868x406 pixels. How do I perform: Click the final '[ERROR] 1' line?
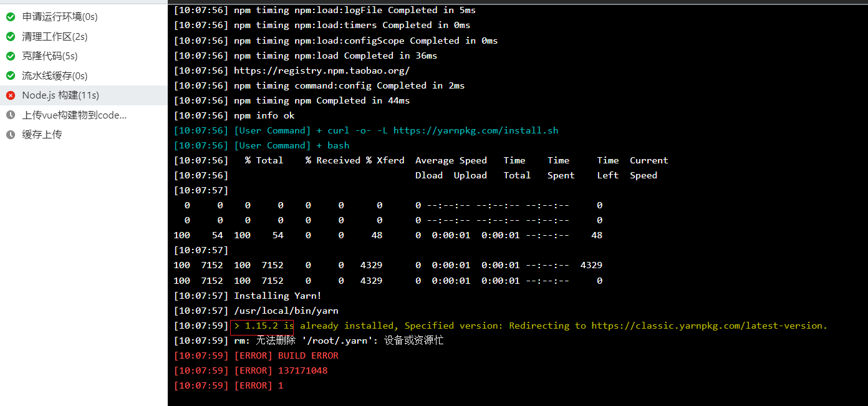coord(228,385)
